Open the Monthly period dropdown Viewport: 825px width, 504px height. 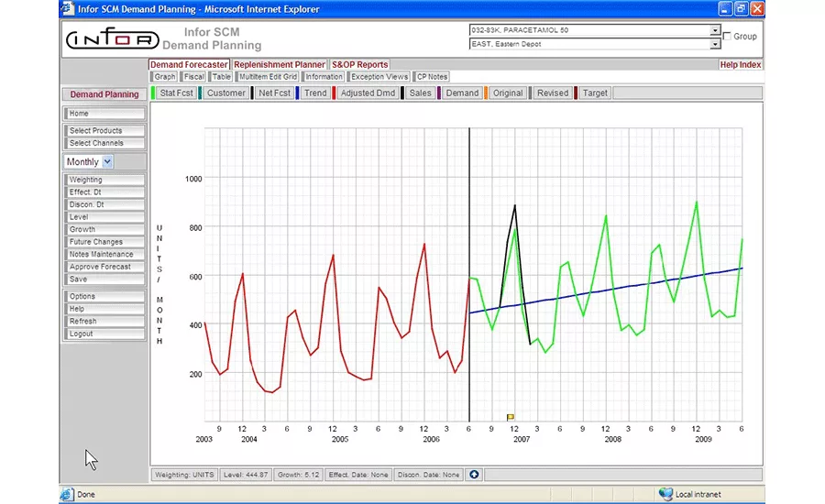click(x=107, y=162)
